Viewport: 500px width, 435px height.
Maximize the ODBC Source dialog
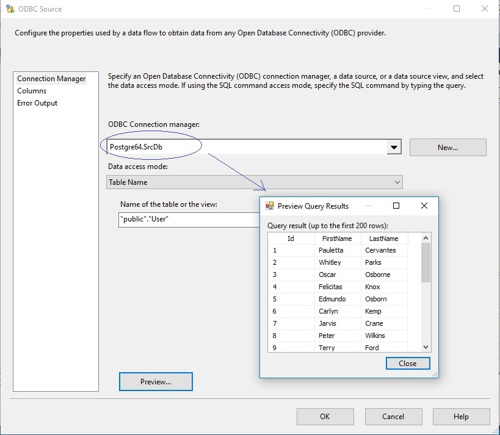(457, 9)
